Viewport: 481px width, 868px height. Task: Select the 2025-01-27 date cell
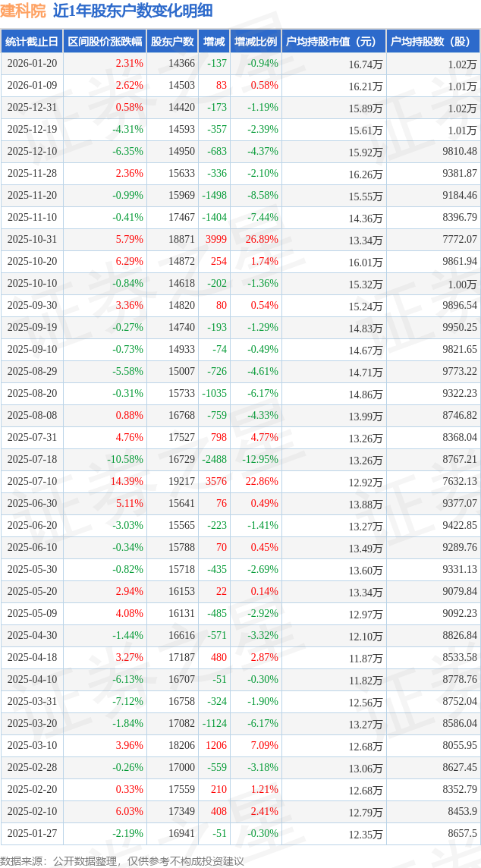[32, 834]
